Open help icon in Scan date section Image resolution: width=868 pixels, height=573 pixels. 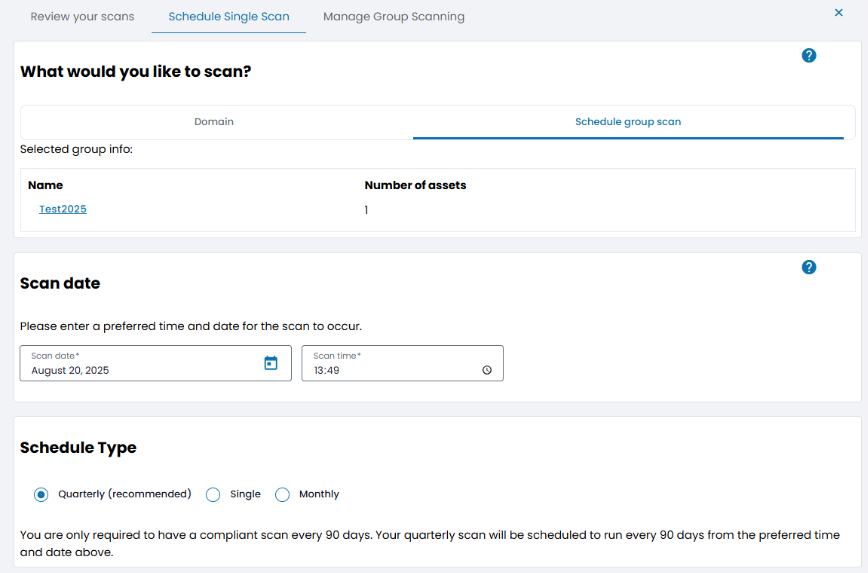point(809,267)
